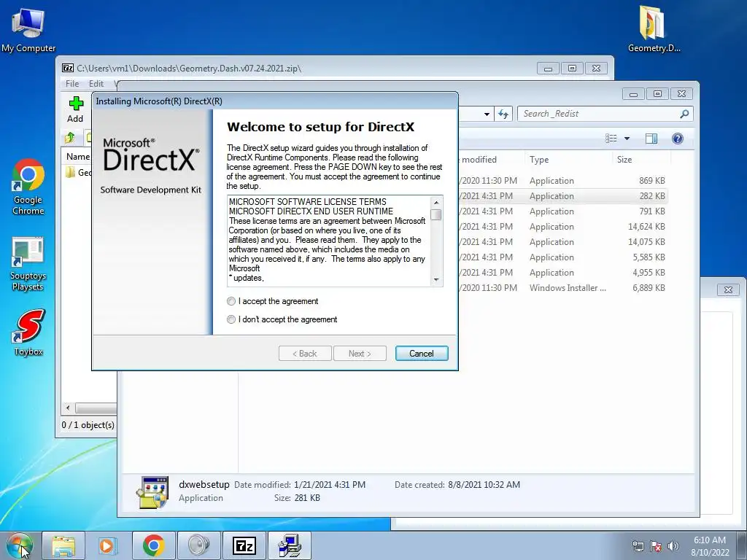Click the 7-Zip Add toolbar icon
Screen dimensions: 747x560
click(x=75, y=109)
